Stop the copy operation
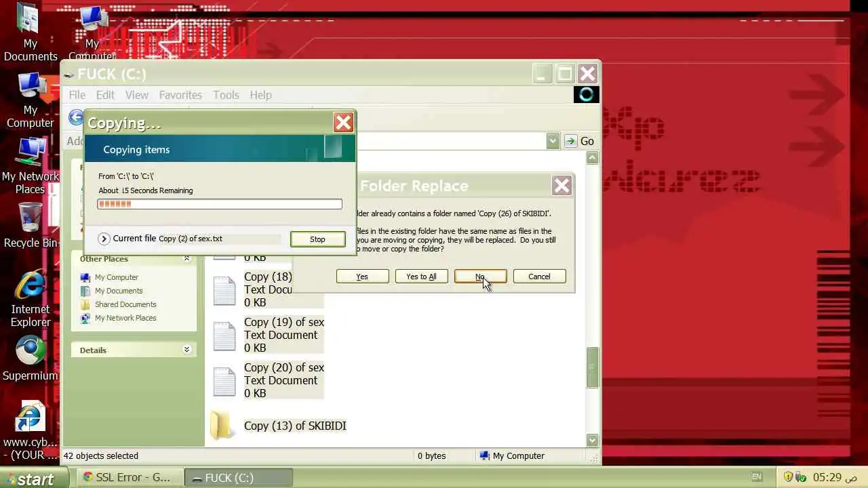The height and width of the screenshot is (488, 868). pyautogui.click(x=317, y=239)
